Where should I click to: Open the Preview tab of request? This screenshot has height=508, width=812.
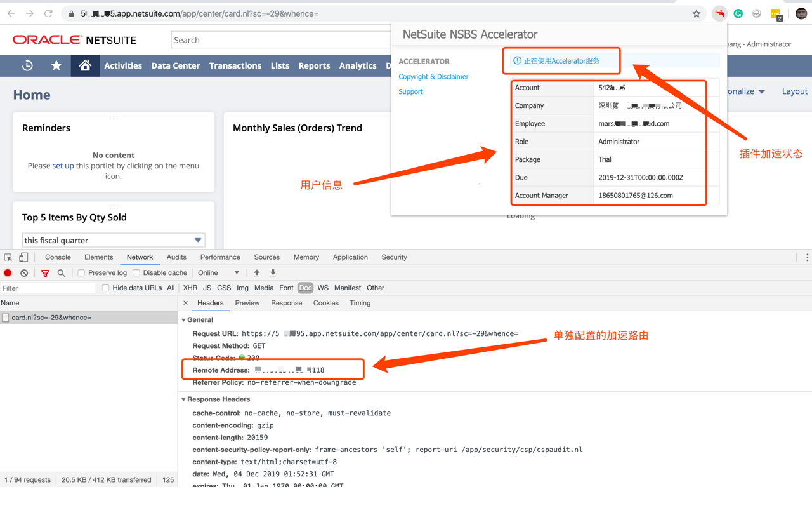click(247, 303)
